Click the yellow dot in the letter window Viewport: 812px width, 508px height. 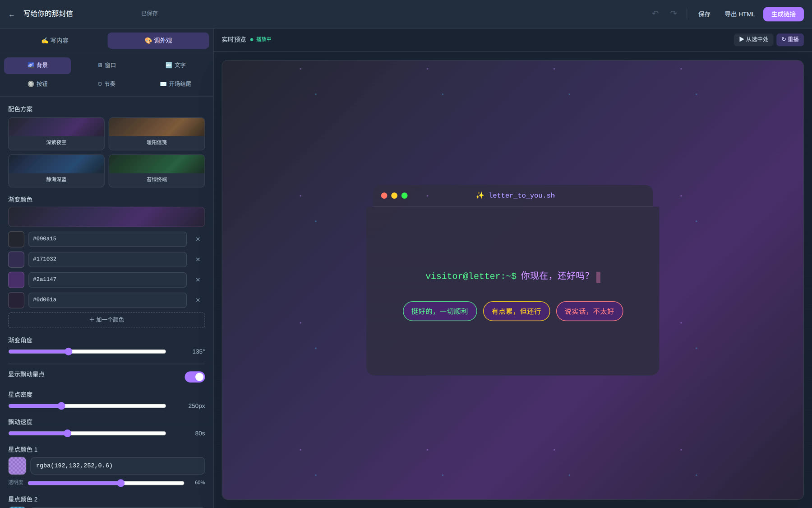coord(394,196)
